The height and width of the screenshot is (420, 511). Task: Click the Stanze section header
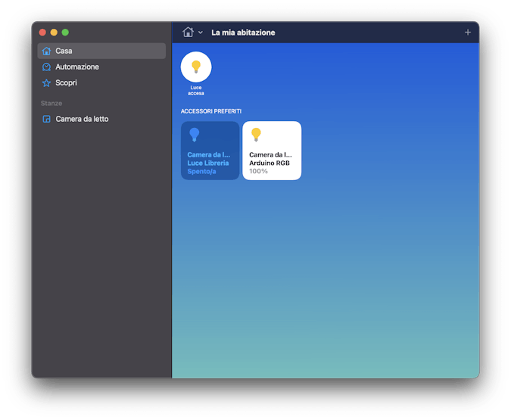(51, 103)
